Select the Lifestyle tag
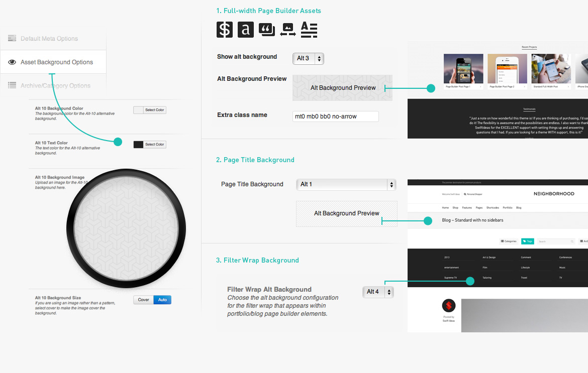The height and width of the screenshot is (373, 588). (x=525, y=268)
